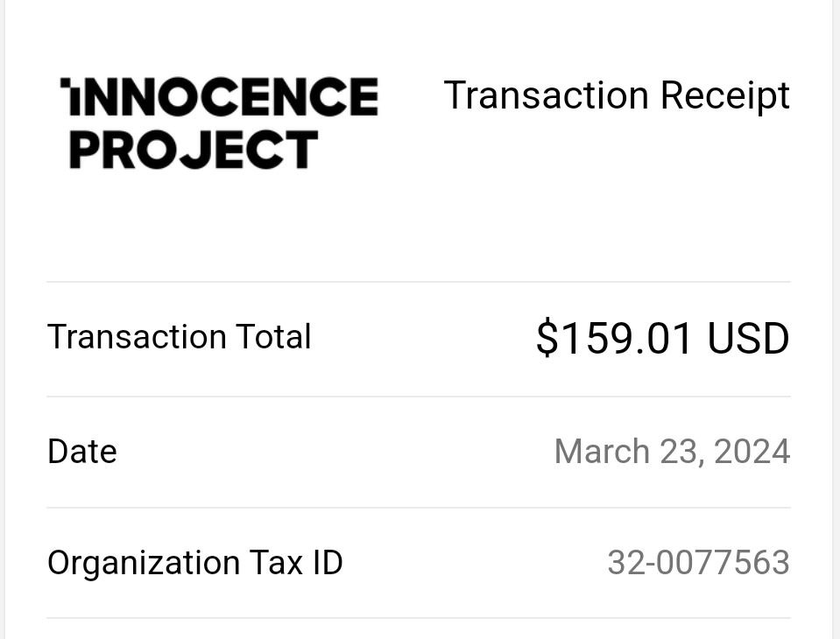Screen dimensions: 840x639
Task: Select the tax ID number 32-0077563
Action: (x=699, y=563)
